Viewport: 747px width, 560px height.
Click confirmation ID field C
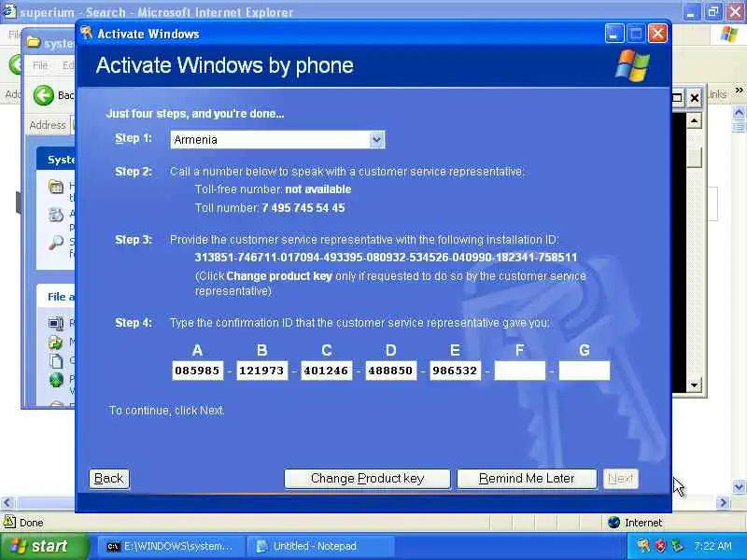[x=326, y=371]
